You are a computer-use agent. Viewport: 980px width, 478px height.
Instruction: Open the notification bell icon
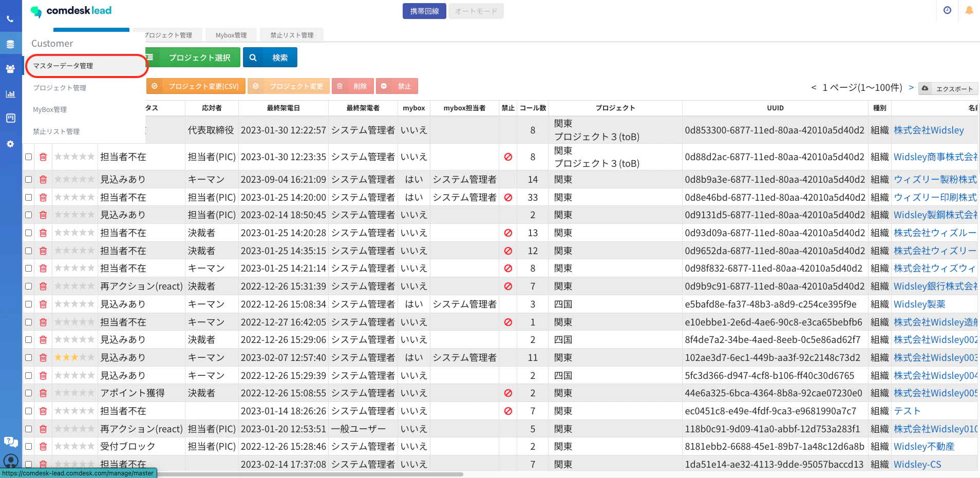coord(969,10)
